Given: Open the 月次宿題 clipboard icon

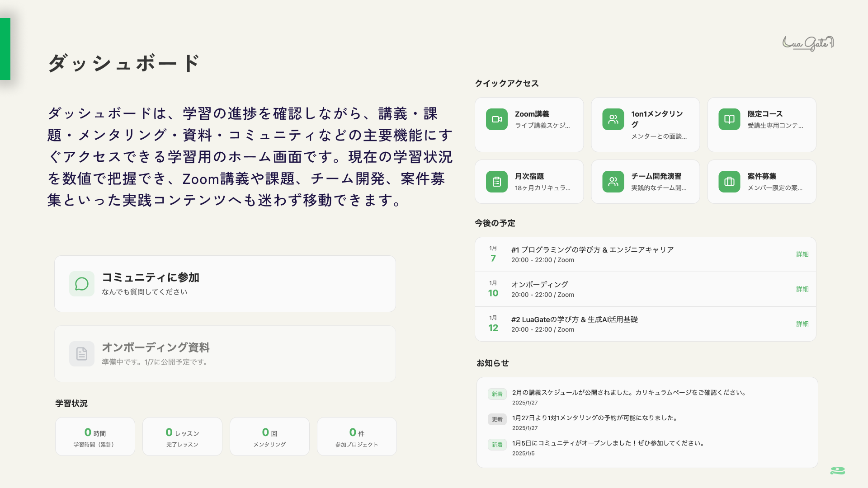Looking at the screenshot, I should click(497, 182).
